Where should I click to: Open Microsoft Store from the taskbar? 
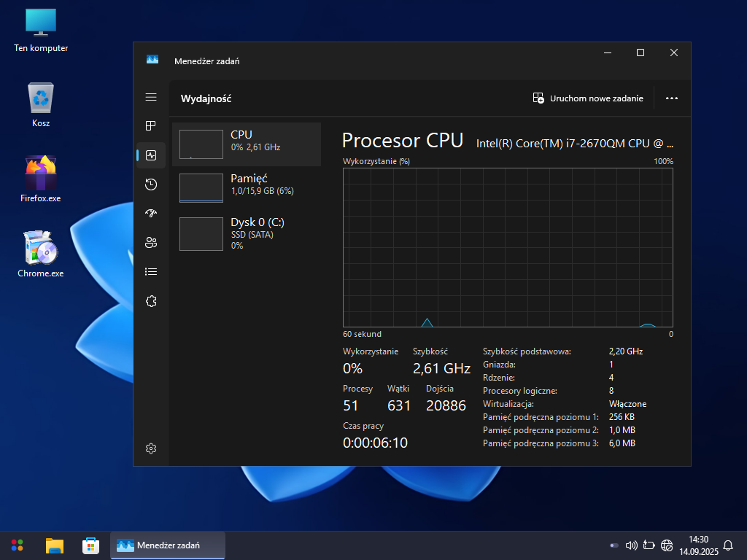click(x=90, y=545)
